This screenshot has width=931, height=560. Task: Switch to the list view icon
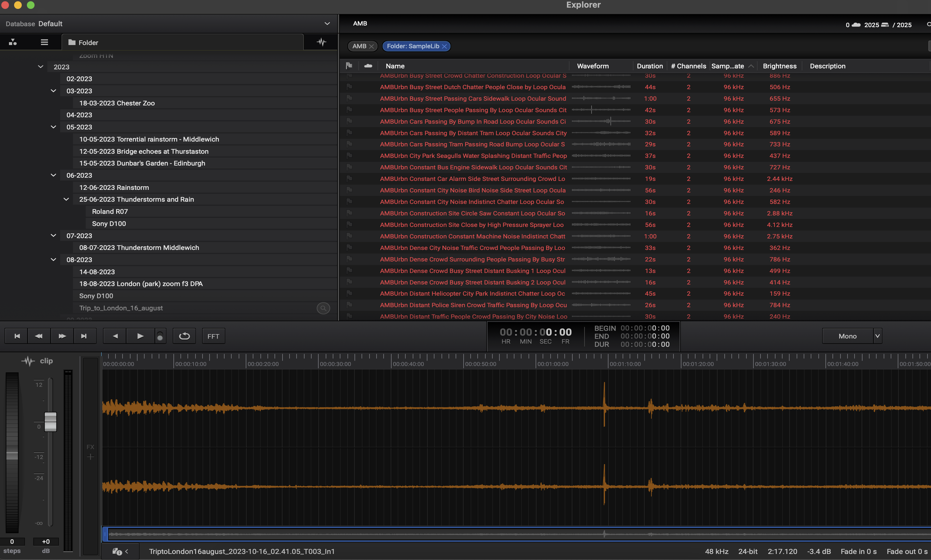pos(44,42)
